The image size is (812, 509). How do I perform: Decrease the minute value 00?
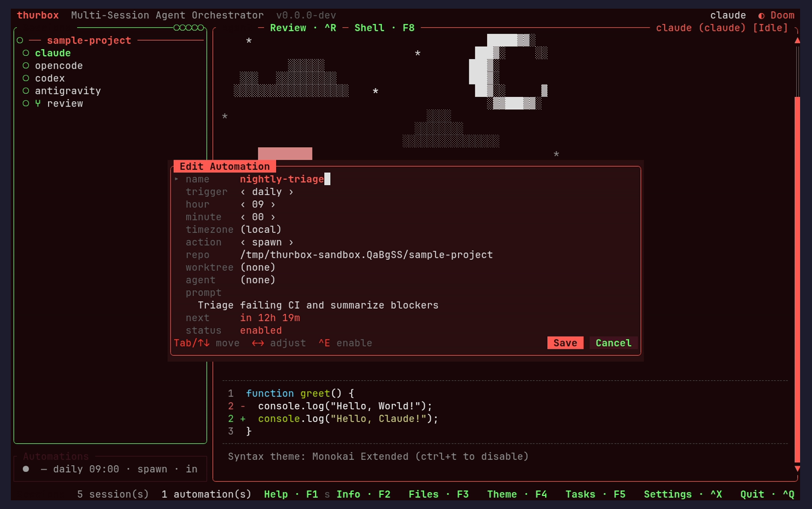(x=243, y=217)
